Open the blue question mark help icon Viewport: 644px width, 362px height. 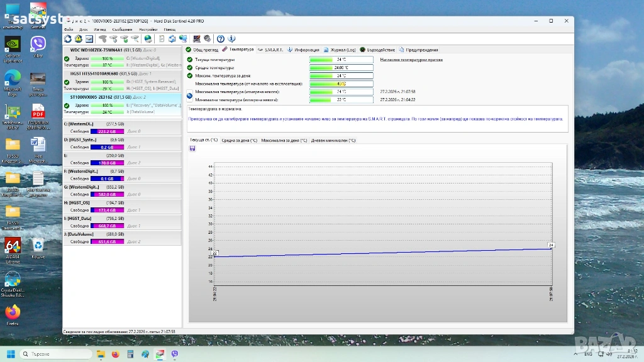click(x=221, y=39)
